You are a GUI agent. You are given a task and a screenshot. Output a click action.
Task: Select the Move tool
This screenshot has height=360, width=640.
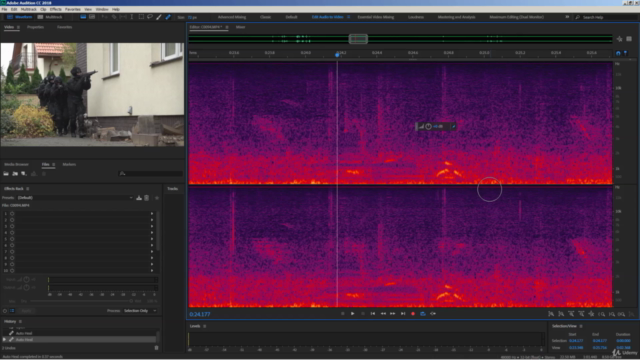(104, 17)
